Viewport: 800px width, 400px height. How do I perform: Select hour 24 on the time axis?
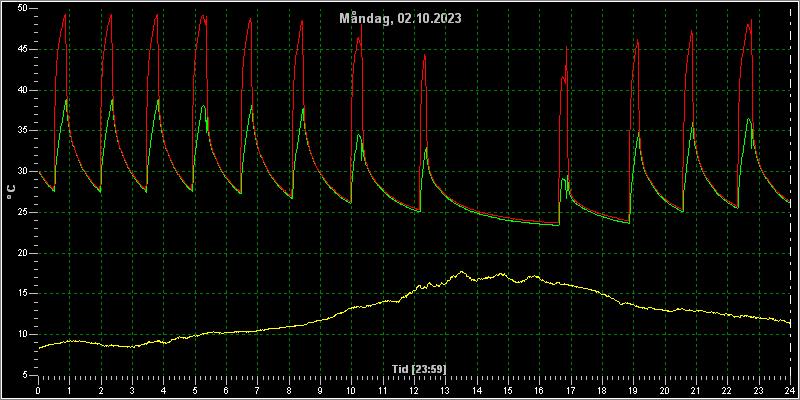[790, 390]
